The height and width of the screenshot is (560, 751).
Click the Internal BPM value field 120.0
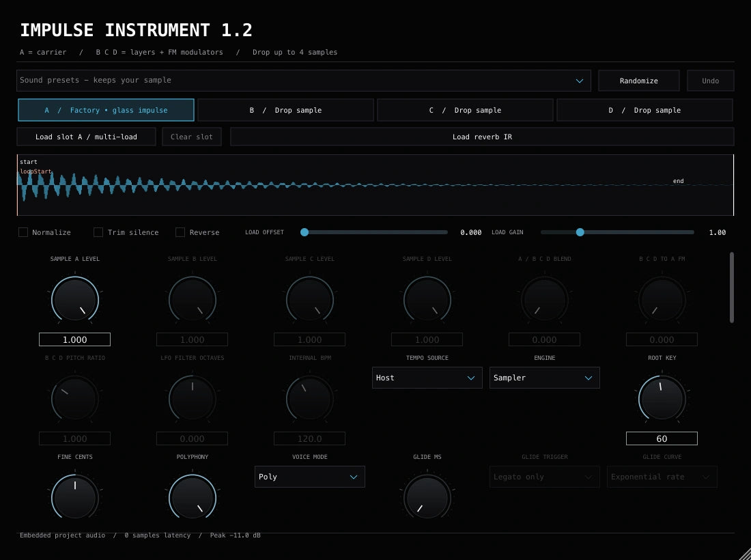(309, 439)
